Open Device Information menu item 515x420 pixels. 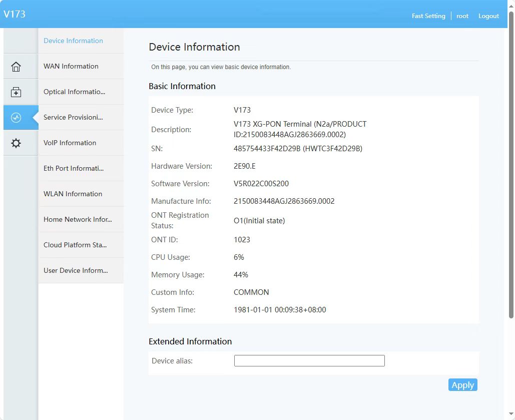pos(73,41)
